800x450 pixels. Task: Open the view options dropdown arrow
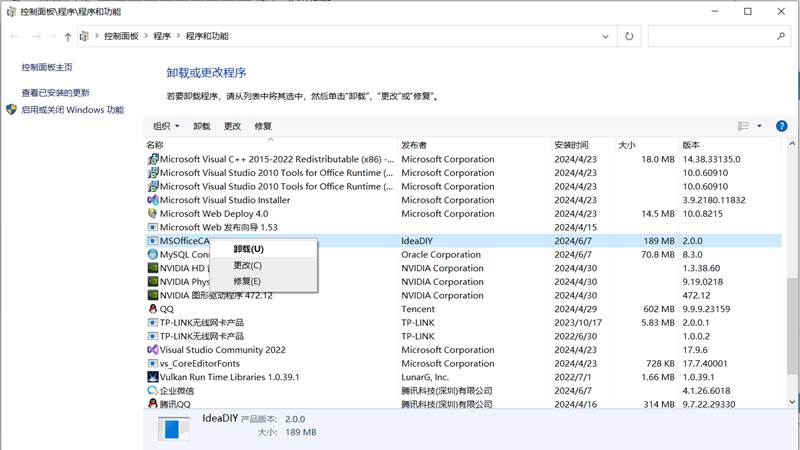[x=759, y=126]
